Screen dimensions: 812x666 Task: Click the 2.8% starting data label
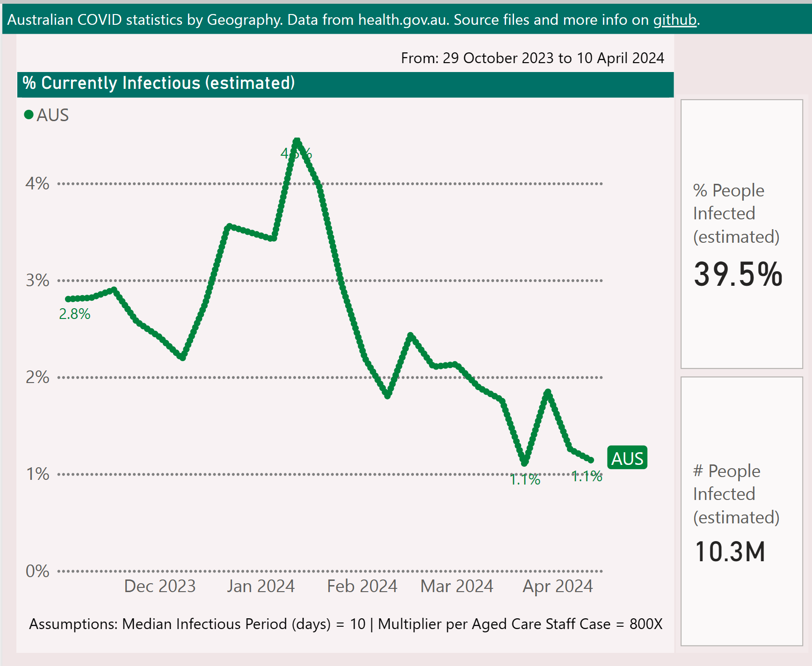(74, 314)
